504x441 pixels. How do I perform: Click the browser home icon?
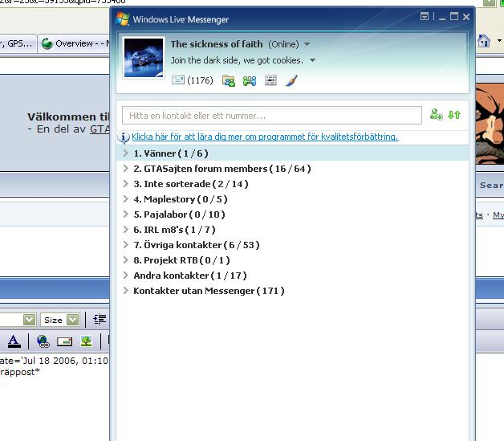484,41
